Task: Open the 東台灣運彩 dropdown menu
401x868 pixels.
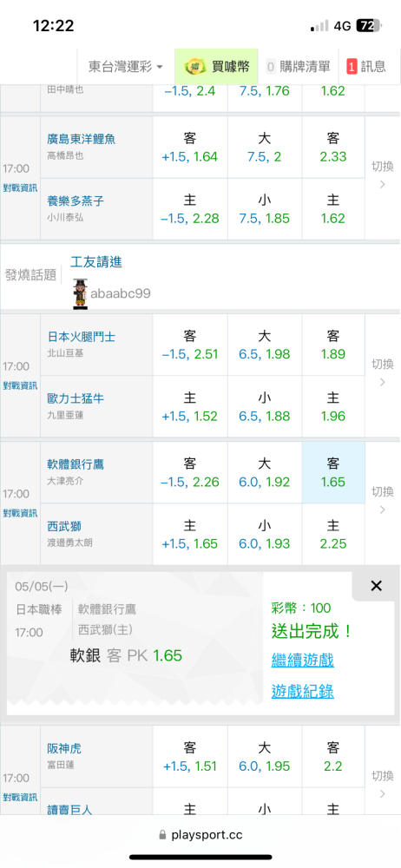Action: pyautogui.click(x=126, y=67)
